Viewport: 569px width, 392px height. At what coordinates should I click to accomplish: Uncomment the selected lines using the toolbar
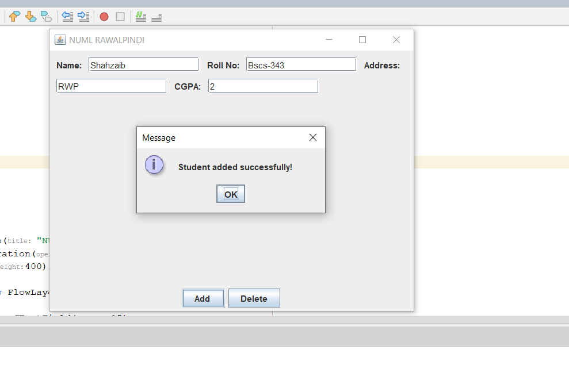[156, 17]
